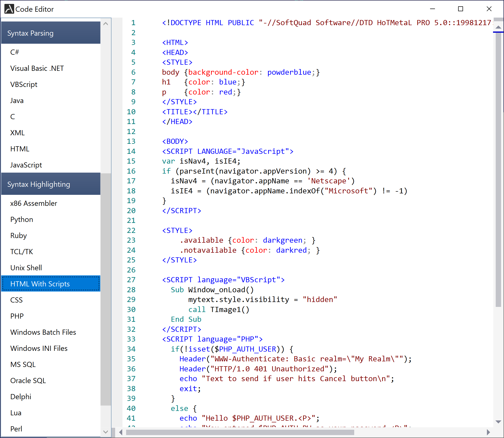
Task: Select the Python highlighting sample
Action: (x=21, y=219)
